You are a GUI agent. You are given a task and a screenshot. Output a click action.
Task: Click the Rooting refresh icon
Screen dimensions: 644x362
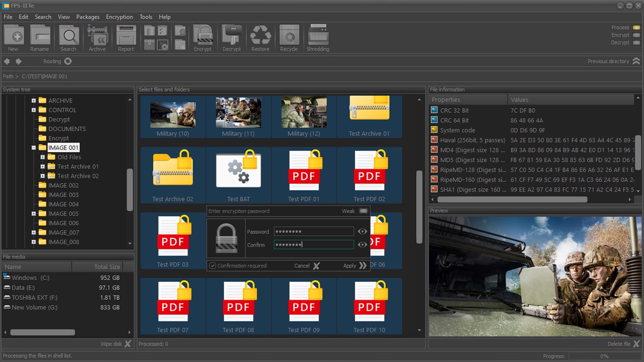68,61
